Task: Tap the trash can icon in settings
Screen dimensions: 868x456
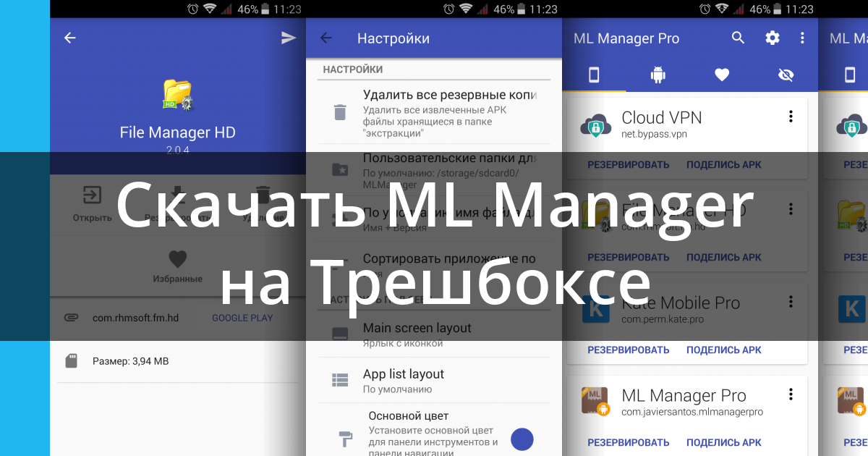Action: click(339, 111)
